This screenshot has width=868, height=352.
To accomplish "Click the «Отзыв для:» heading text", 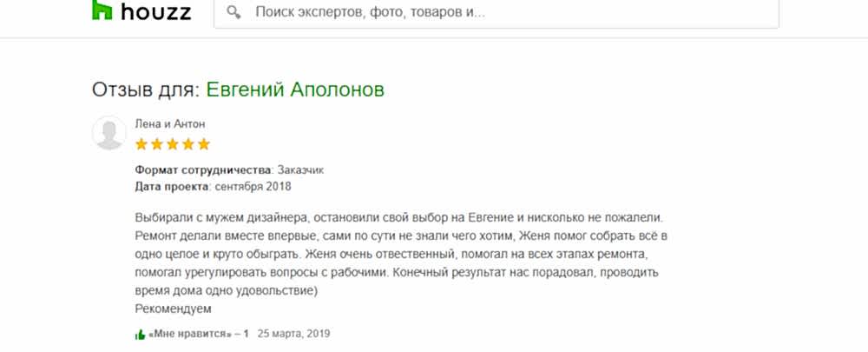I will click(x=146, y=90).
